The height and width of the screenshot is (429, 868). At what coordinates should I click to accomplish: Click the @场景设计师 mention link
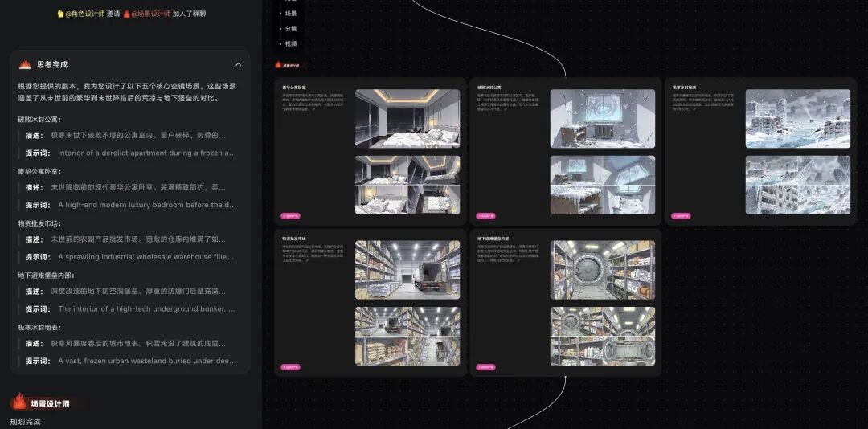tap(150, 14)
